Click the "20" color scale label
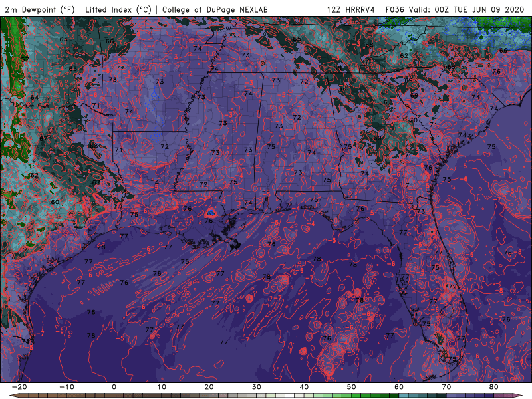Screen dimensions: 532x399 click(209, 387)
